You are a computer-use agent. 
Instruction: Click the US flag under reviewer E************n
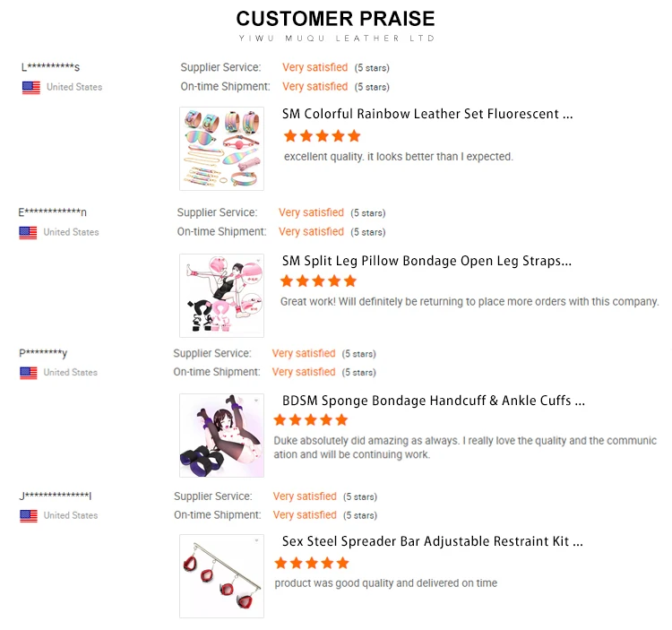(x=28, y=232)
